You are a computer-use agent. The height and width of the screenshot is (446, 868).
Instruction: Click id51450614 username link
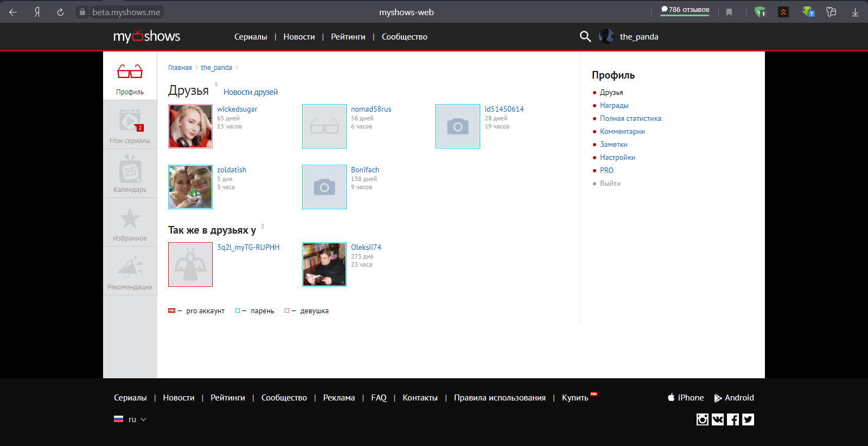click(504, 109)
